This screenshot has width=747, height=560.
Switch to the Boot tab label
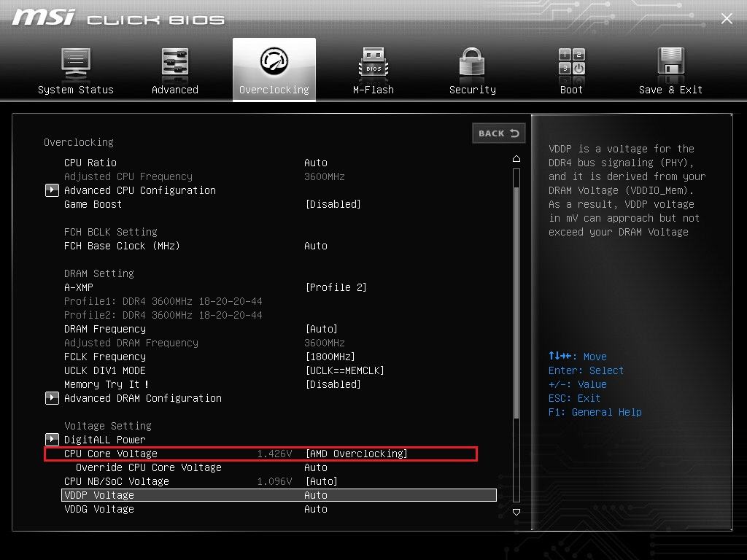tap(572, 90)
